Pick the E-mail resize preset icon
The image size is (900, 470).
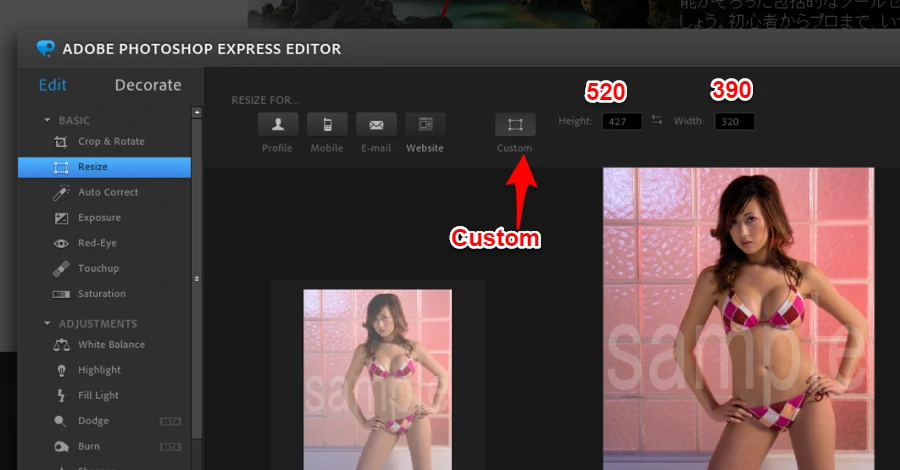click(376, 125)
